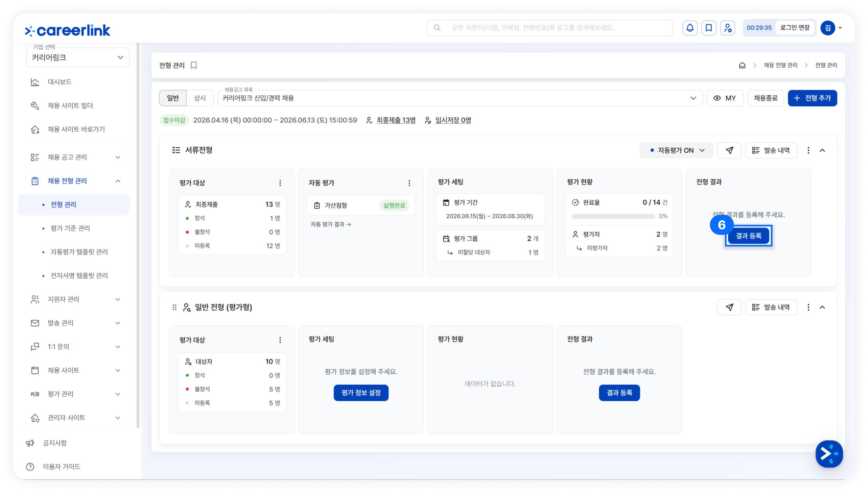Click the careerlink logo
Viewport: 868px width, 493px height.
68,31
